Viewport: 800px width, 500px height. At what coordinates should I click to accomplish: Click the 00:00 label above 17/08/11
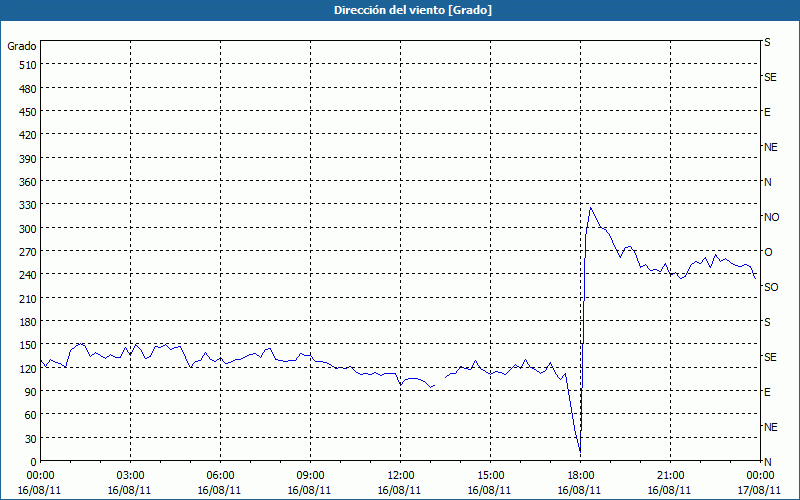tap(760, 476)
